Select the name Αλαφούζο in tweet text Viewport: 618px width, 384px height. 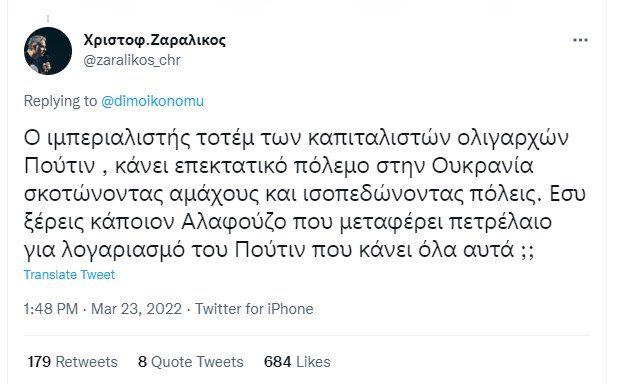coord(234,222)
